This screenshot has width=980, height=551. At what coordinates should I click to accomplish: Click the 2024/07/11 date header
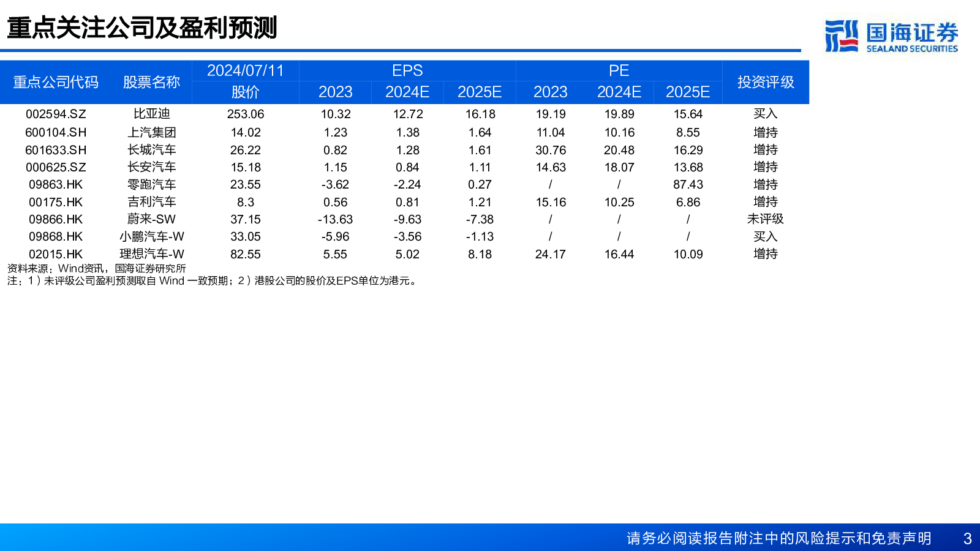pos(246,70)
